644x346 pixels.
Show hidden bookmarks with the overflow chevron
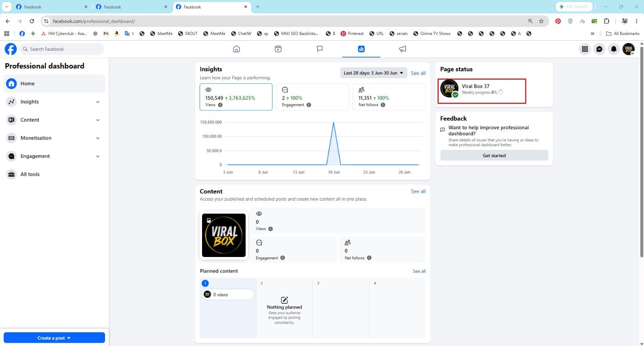tap(592, 33)
